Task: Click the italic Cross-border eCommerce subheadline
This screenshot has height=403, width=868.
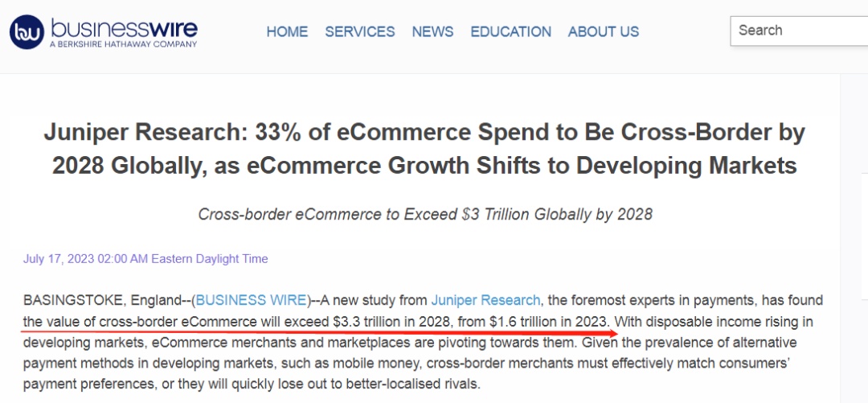Action: coord(424,215)
